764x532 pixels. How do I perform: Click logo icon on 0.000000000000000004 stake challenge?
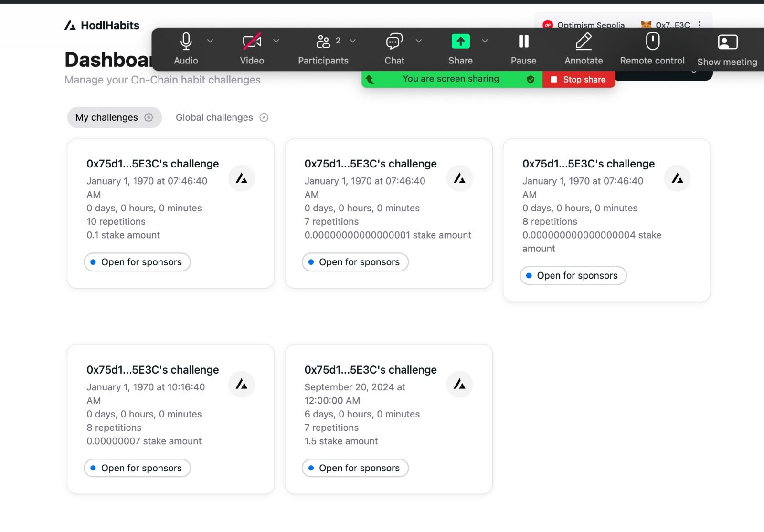pyautogui.click(x=677, y=178)
